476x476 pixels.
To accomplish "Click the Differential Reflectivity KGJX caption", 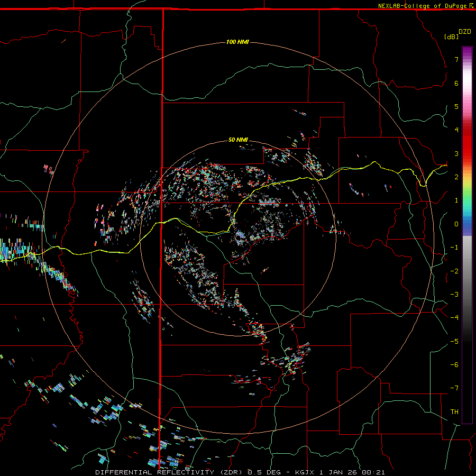I will (x=240, y=472).
